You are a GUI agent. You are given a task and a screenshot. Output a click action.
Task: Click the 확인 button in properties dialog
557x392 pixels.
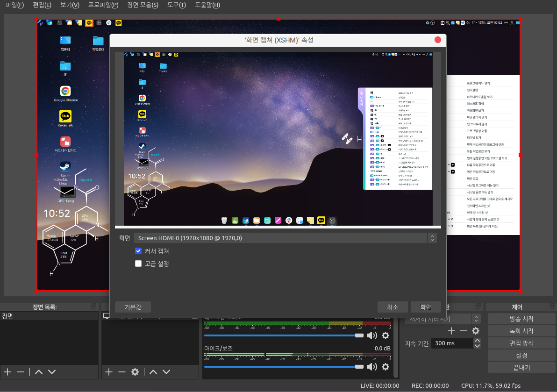tap(426, 307)
